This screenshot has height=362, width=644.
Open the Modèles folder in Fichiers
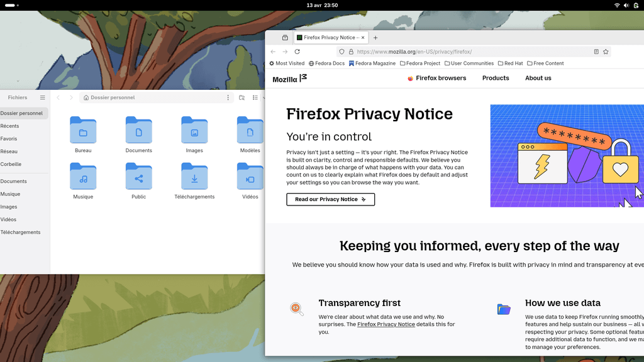coord(250,134)
